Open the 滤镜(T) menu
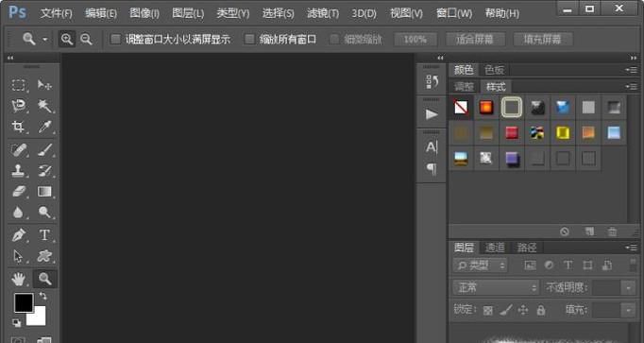 point(323,13)
